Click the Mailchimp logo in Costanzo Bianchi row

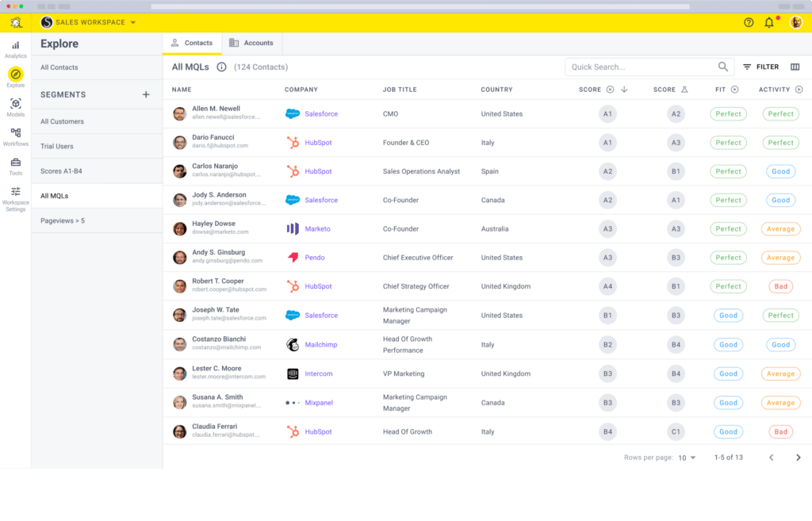point(293,345)
